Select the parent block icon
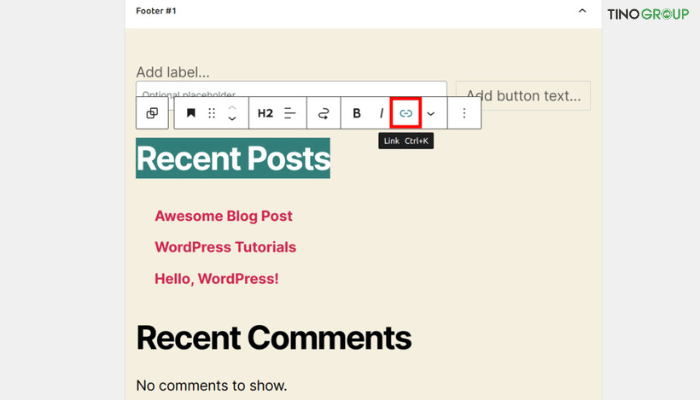 pyautogui.click(x=152, y=113)
